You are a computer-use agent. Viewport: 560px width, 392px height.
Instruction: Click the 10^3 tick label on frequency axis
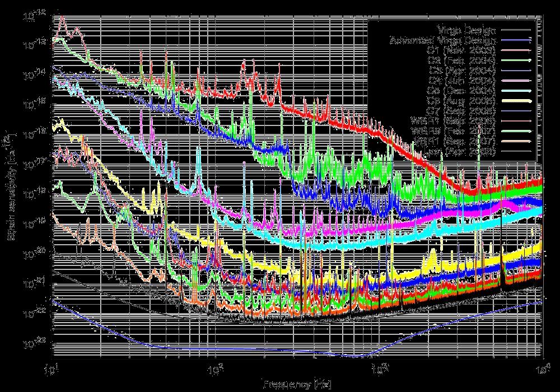(x=379, y=370)
